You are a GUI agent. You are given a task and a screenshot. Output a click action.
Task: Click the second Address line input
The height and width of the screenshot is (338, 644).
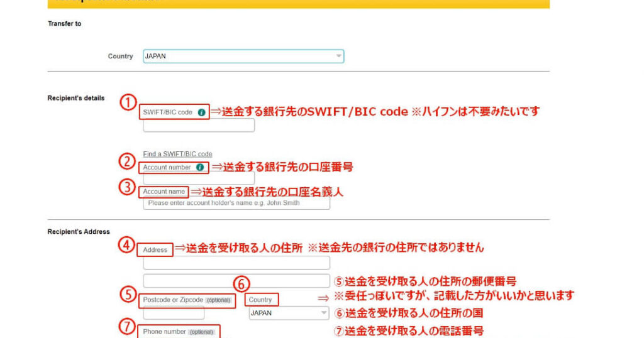pyautogui.click(x=236, y=280)
